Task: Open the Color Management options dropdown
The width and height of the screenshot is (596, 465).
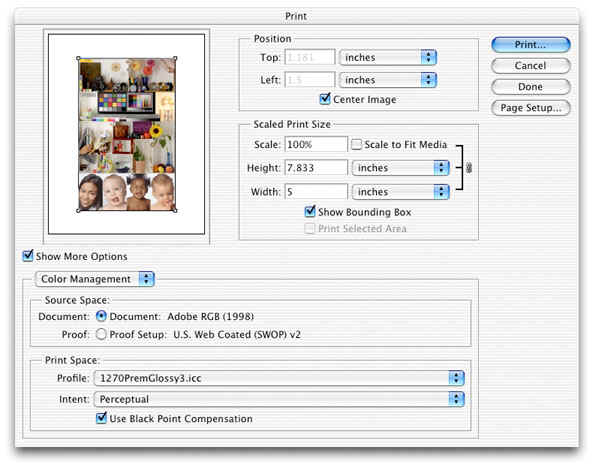Action: [94, 279]
